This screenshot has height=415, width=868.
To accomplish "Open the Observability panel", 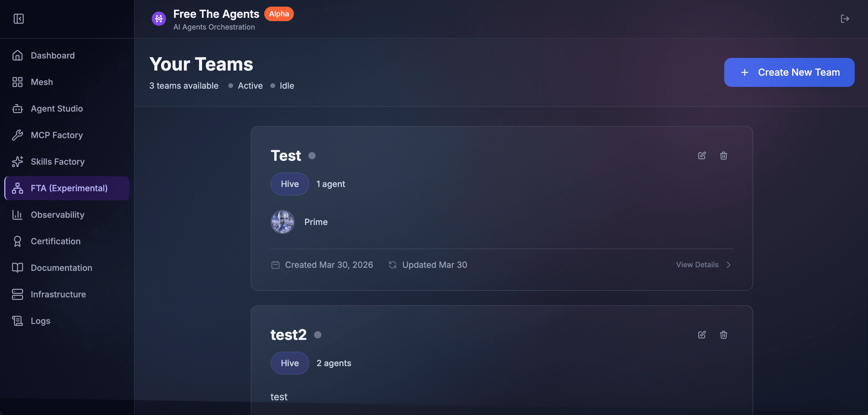I will click(57, 215).
